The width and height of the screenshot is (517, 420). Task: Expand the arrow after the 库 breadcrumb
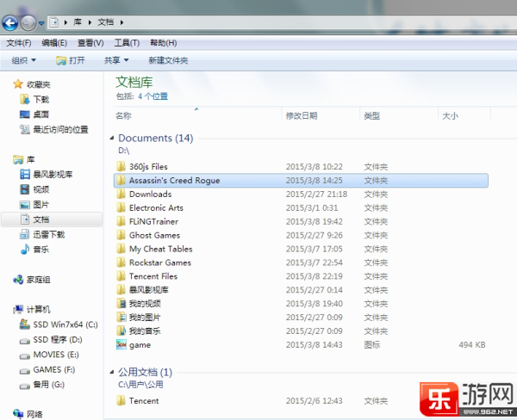(x=90, y=22)
